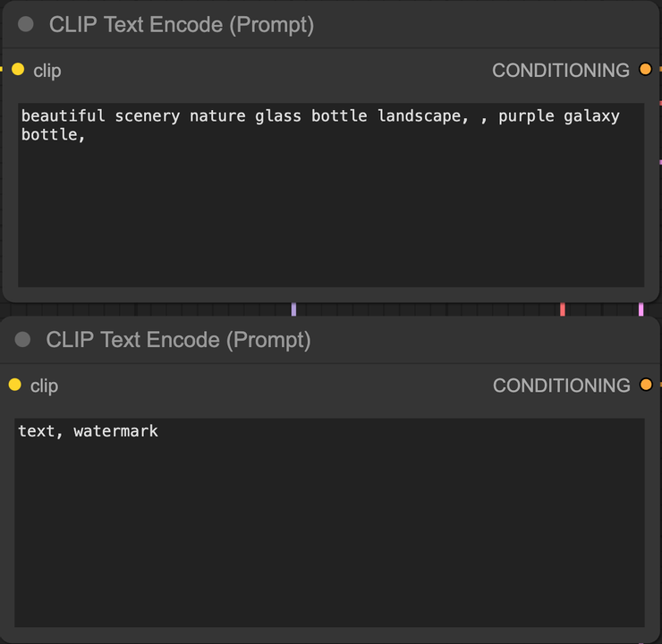This screenshot has width=662, height=644.
Task: Click yellow clip input dot of watermark prompt node
Action: (x=14, y=385)
